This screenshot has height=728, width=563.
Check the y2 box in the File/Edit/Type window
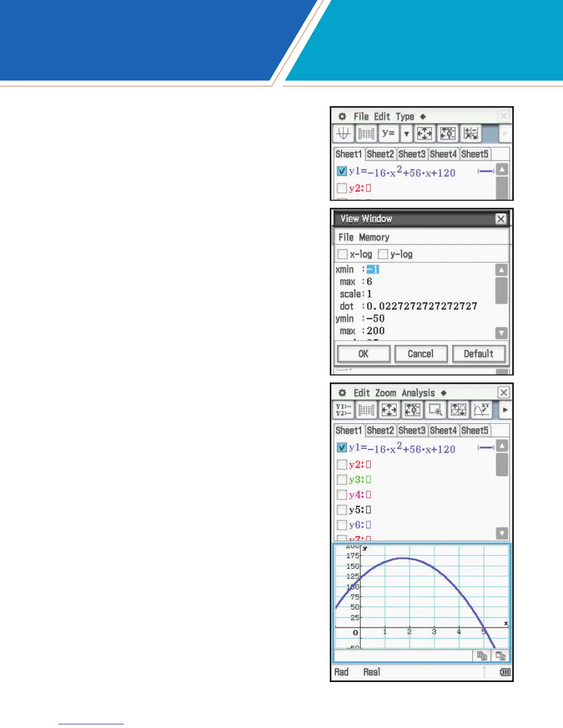pyautogui.click(x=341, y=188)
